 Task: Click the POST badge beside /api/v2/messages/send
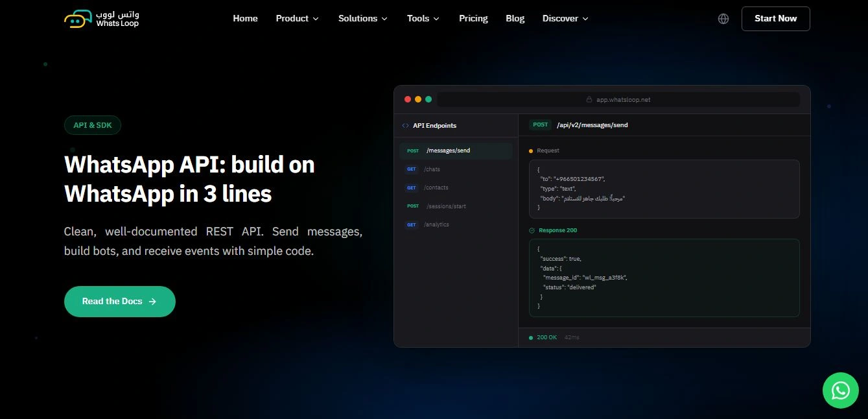click(540, 125)
